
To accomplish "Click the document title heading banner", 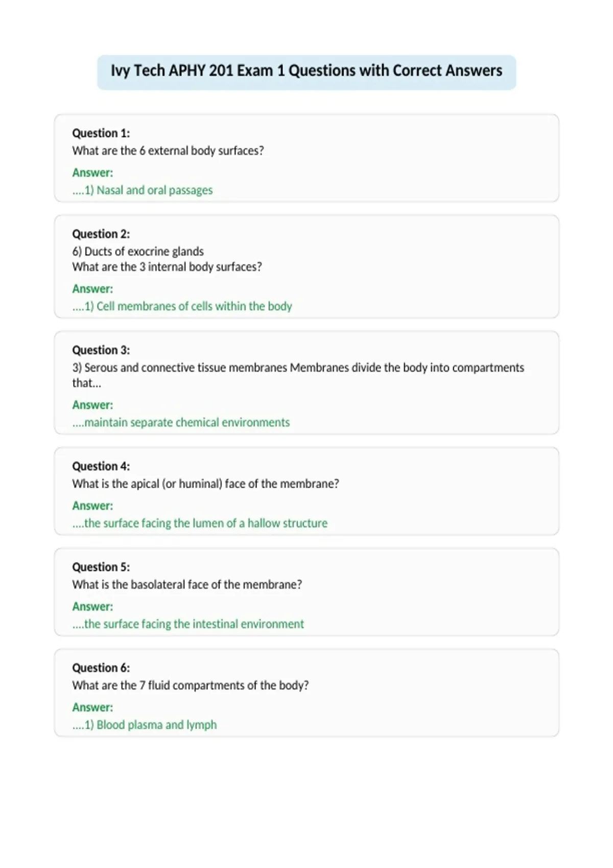I will pyautogui.click(x=306, y=72).
